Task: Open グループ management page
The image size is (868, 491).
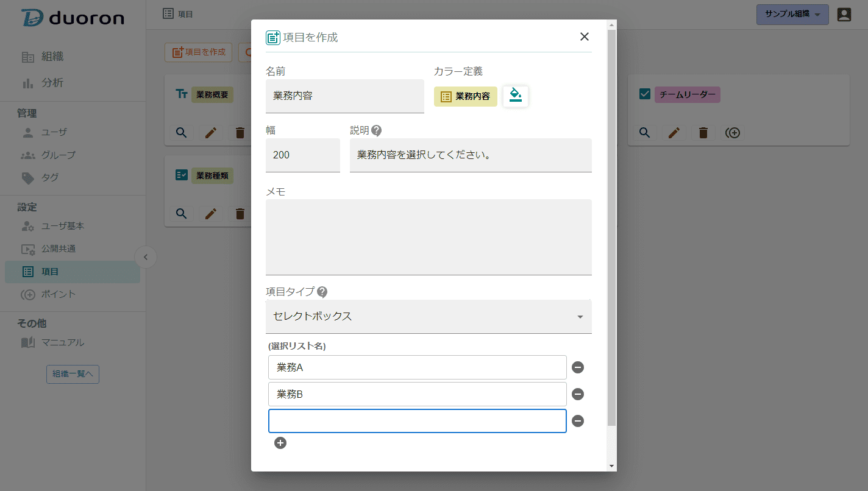Action: pyautogui.click(x=59, y=155)
